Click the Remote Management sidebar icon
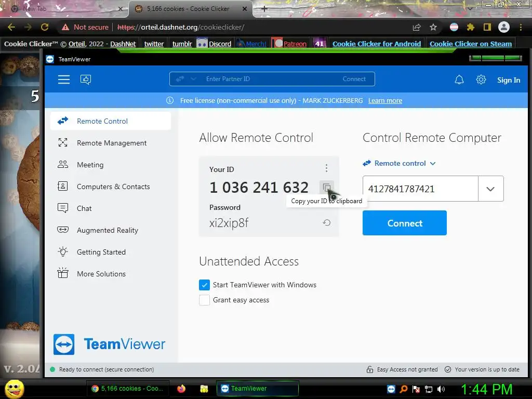This screenshot has height=399, width=532. click(x=63, y=143)
